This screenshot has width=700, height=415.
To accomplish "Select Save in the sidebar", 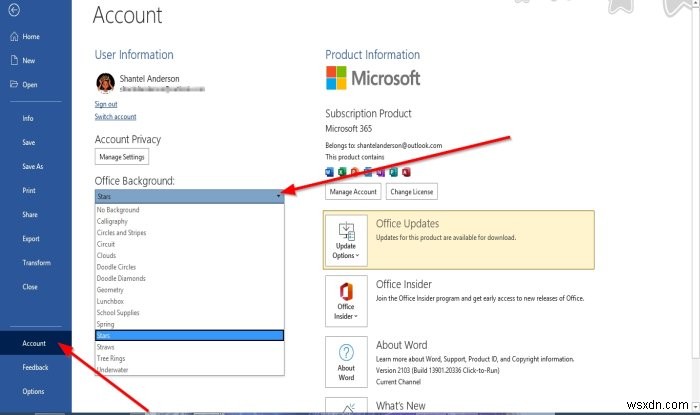I will (x=29, y=142).
